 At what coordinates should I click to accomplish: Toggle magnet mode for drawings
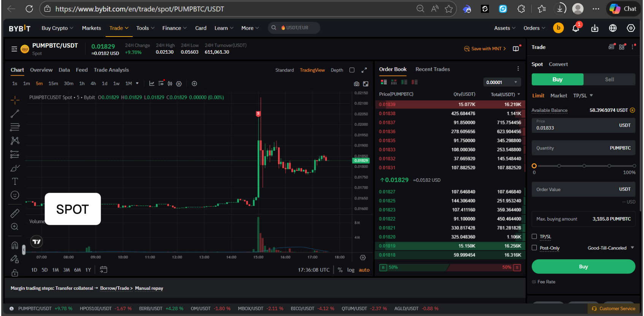15,245
